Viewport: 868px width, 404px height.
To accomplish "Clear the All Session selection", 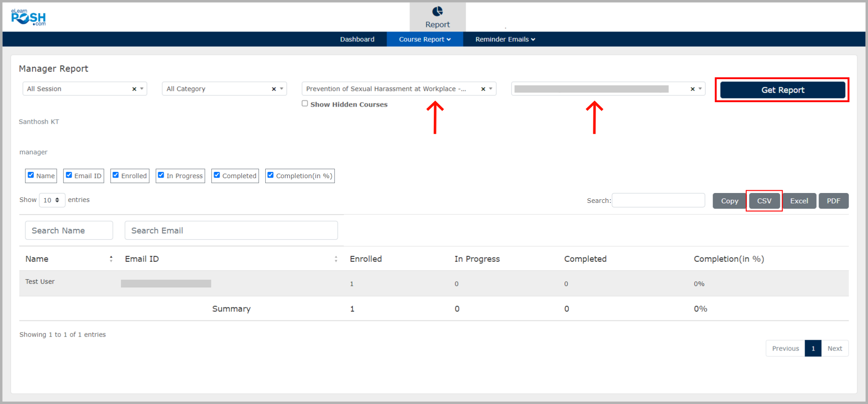I will pyautogui.click(x=134, y=89).
